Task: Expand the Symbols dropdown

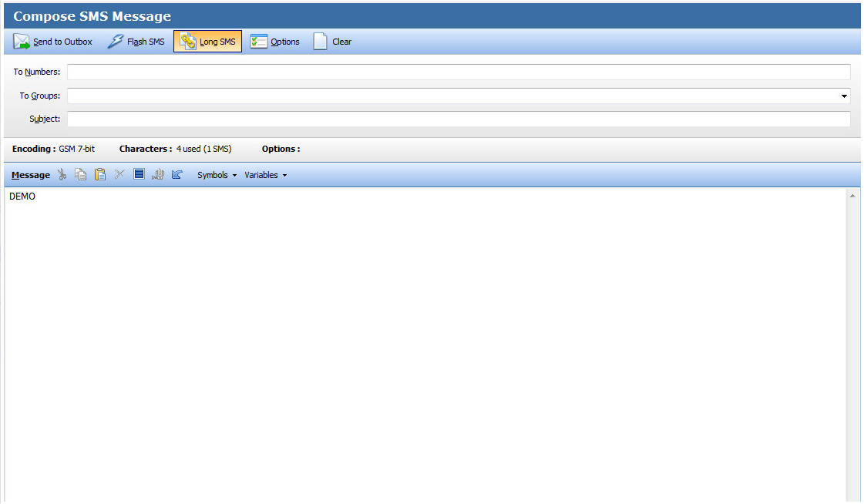Action: point(216,175)
